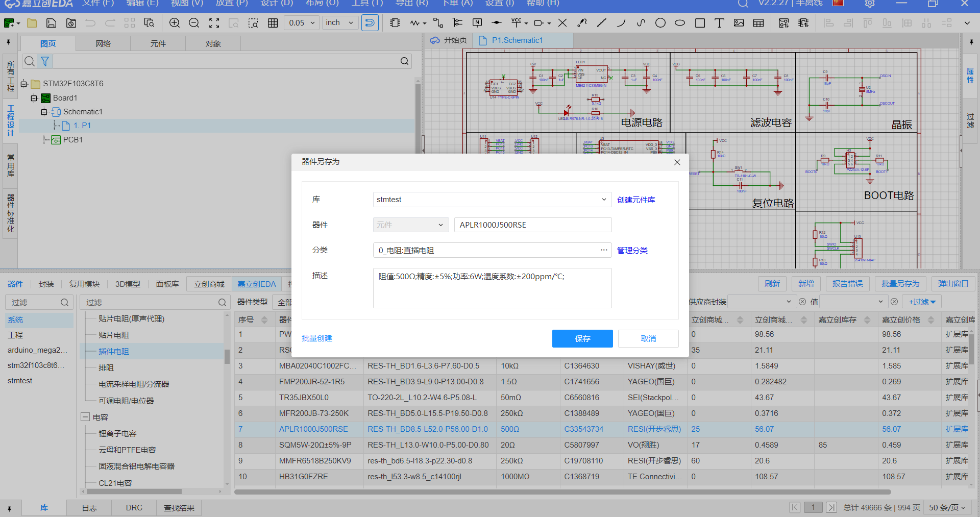Click the table's horizontal scrollbar

[x=561, y=492]
